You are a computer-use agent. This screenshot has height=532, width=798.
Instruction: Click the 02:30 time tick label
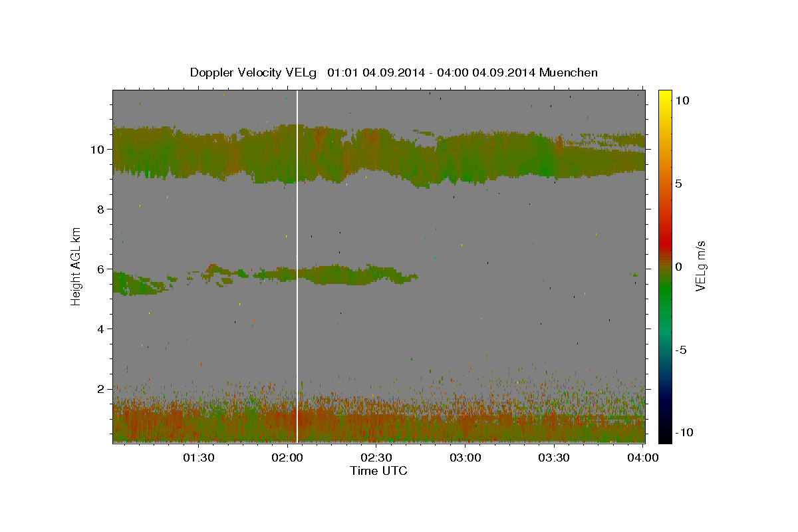(x=376, y=458)
